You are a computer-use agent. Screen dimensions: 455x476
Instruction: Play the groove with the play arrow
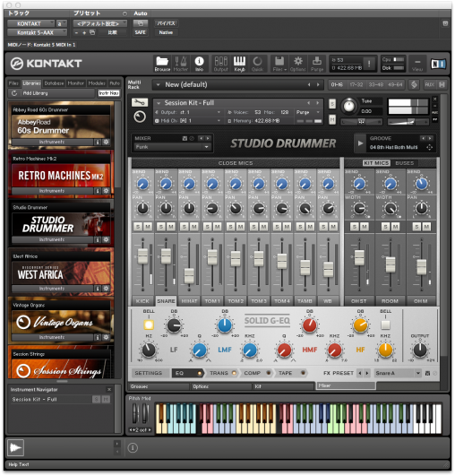pos(360,143)
